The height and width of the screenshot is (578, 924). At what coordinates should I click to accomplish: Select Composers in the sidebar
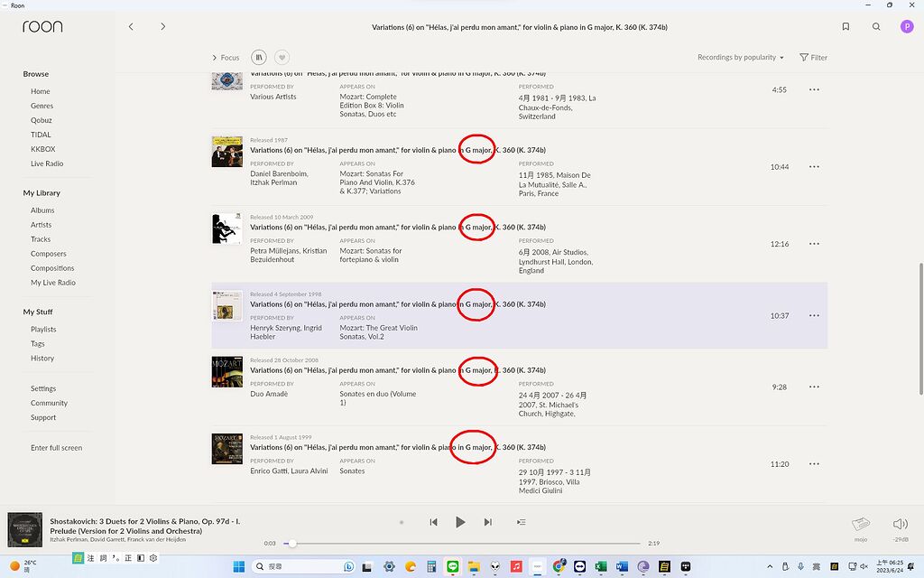click(x=48, y=253)
